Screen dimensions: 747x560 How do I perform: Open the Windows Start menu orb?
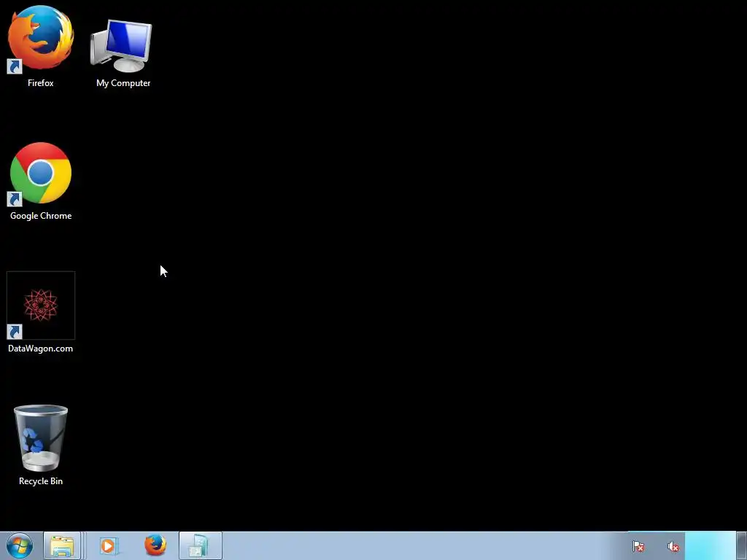[x=20, y=545]
